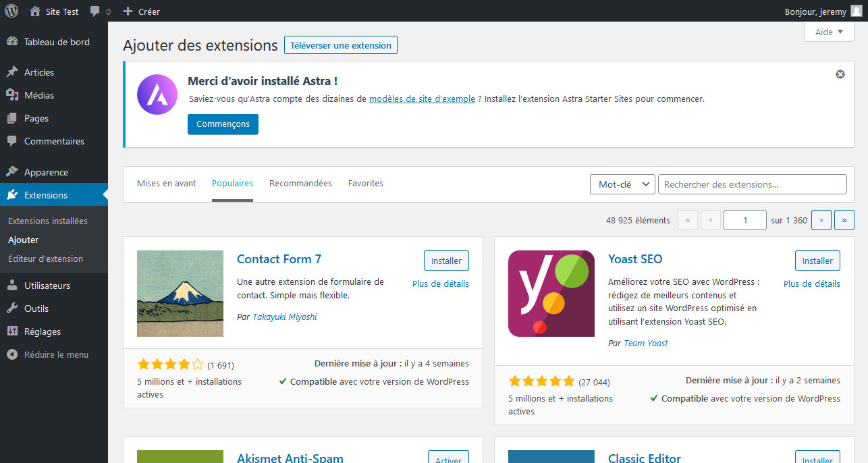
Task: Switch to the Recommandées tab
Action: pyautogui.click(x=300, y=184)
